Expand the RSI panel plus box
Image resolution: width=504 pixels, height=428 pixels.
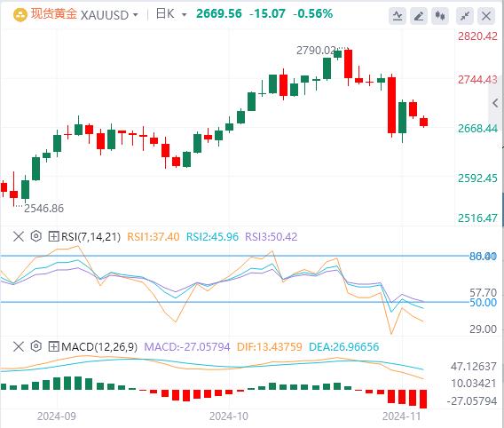(53, 237)
